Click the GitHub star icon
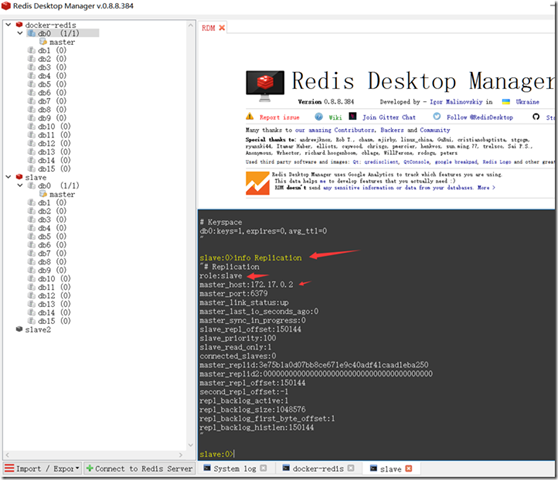 tap(536, 117)
